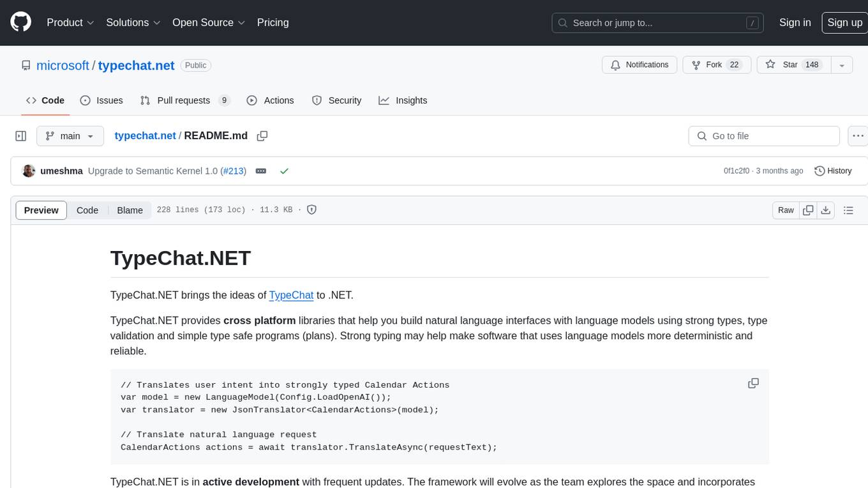Click the '228 lines (173 loc)' file info
The width and height of the screenshot is (868, 488).
[201, 210]
